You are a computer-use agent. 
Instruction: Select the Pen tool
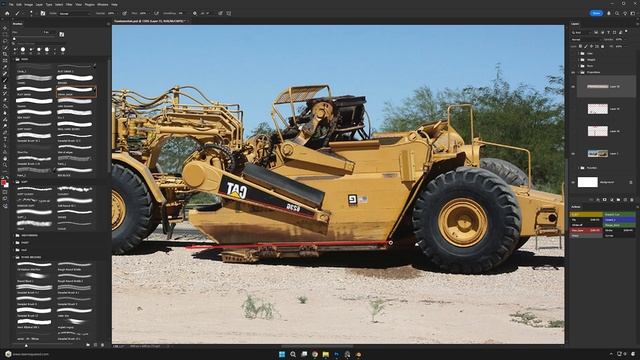[5, 132]
